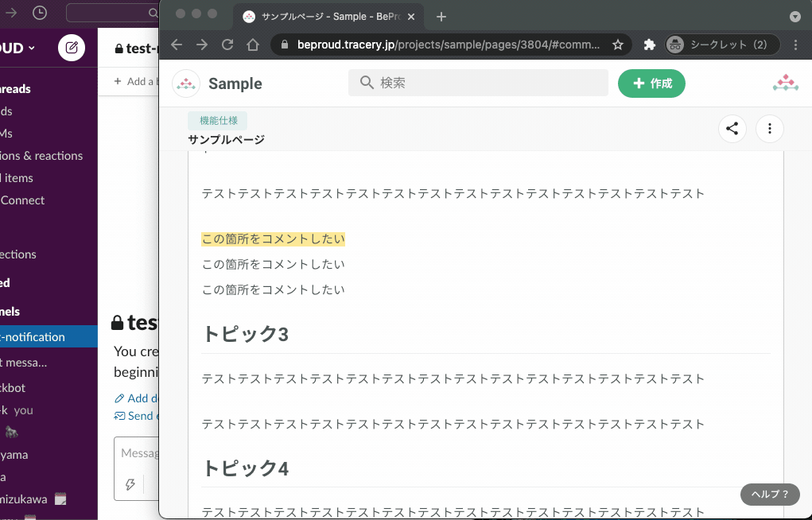Open Chrome's three-dot main menu
812x520 pixels.
[795, 45]
